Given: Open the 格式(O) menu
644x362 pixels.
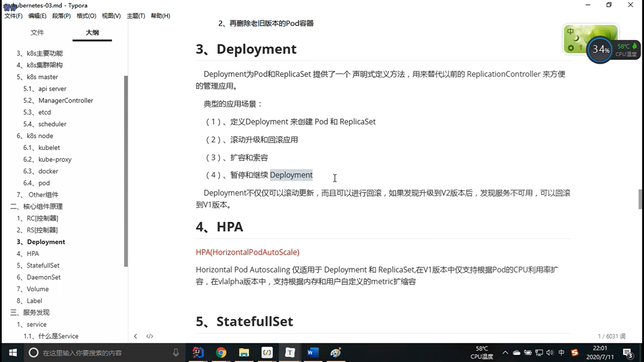Looking at the screenshot, I should (x=86, y=16).
